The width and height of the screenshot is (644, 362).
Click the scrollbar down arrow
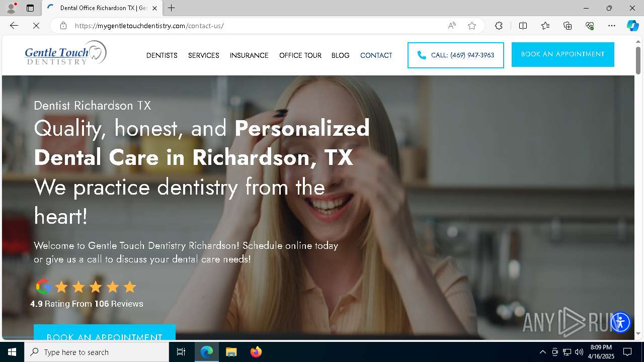point(638,334)
